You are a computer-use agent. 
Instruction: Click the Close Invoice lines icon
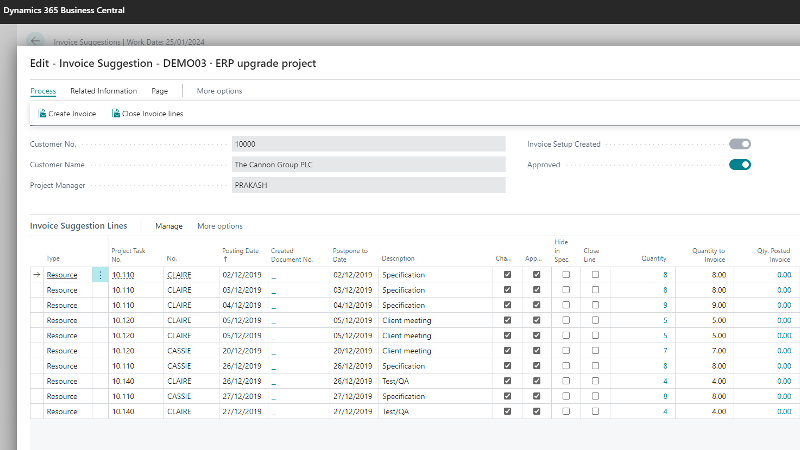[116, 113]
